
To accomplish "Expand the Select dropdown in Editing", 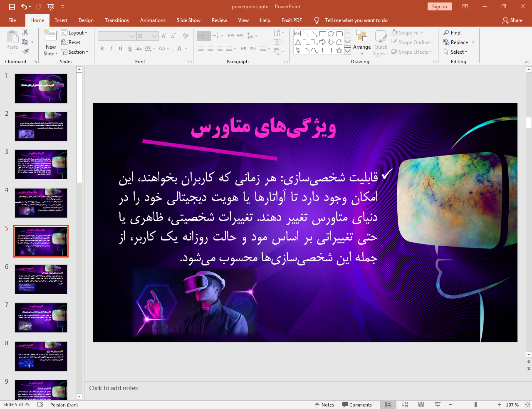I will coord(456,52).
